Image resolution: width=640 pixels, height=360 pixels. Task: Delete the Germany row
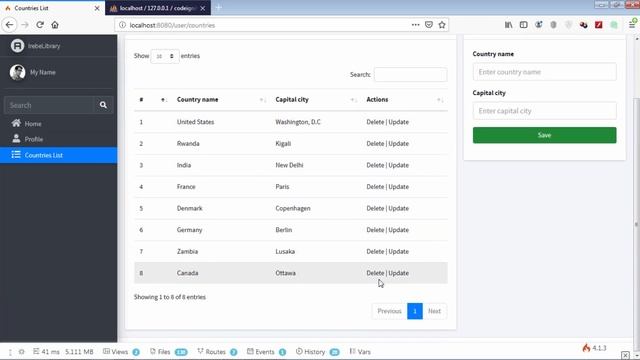tap(375, 230)
